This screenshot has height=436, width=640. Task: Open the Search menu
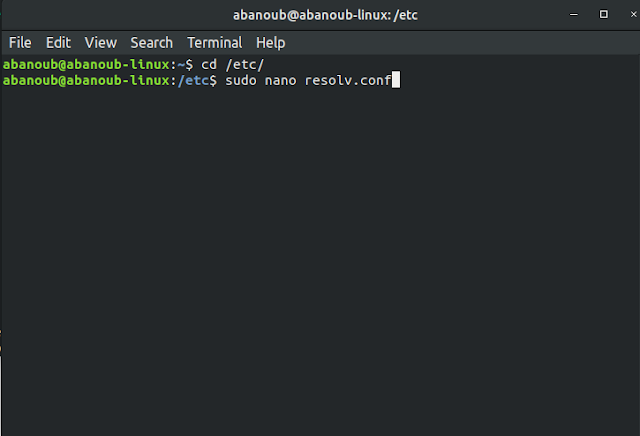click(151, 43)
